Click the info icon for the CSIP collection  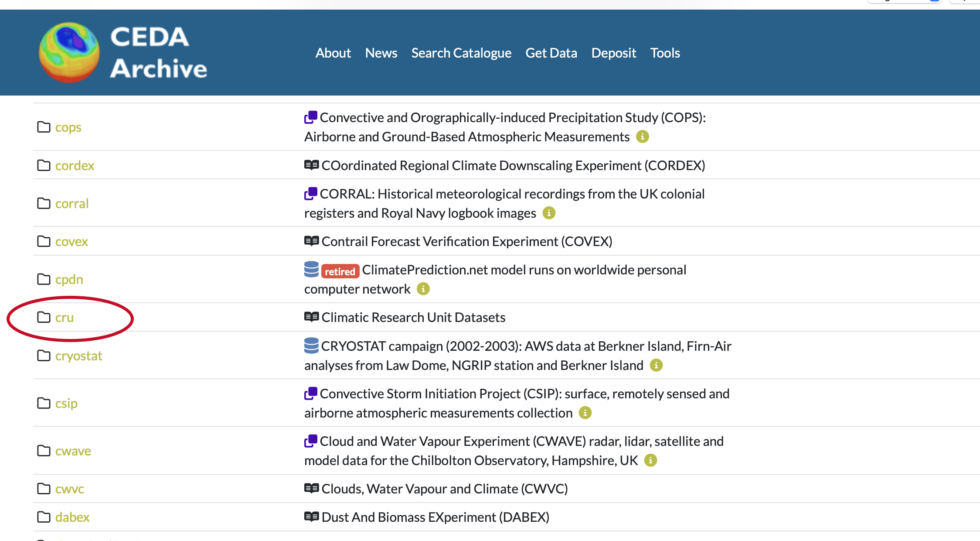(x=585, y=413)
